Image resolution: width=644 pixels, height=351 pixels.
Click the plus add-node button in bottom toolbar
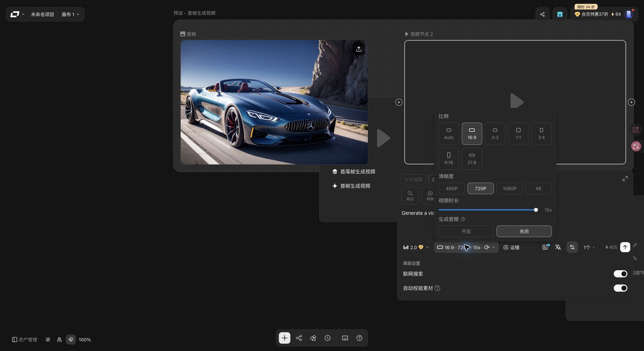[284, 338]
